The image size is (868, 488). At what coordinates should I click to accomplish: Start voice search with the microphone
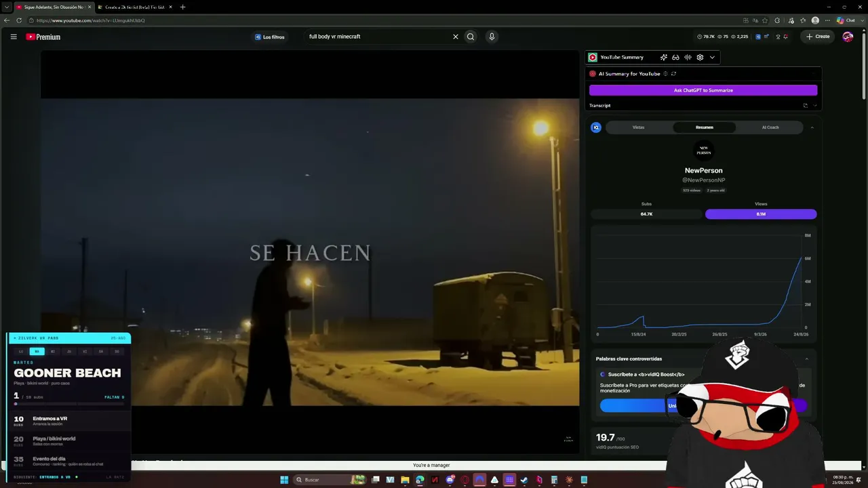492,37
